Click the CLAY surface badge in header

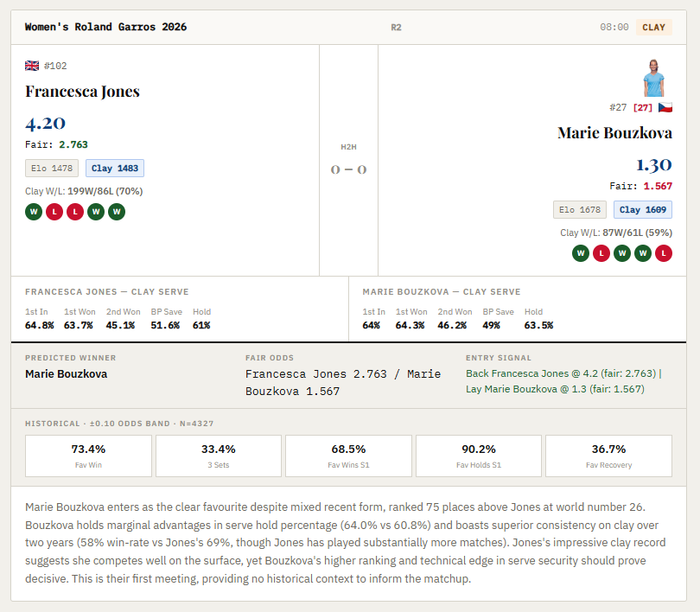(654, 28)
